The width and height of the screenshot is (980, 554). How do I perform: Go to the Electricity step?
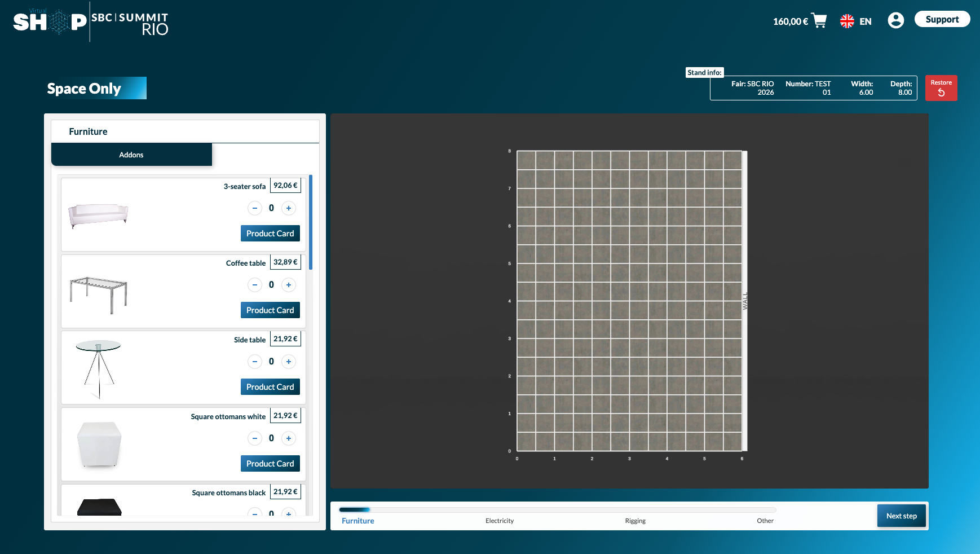(500, 521)
